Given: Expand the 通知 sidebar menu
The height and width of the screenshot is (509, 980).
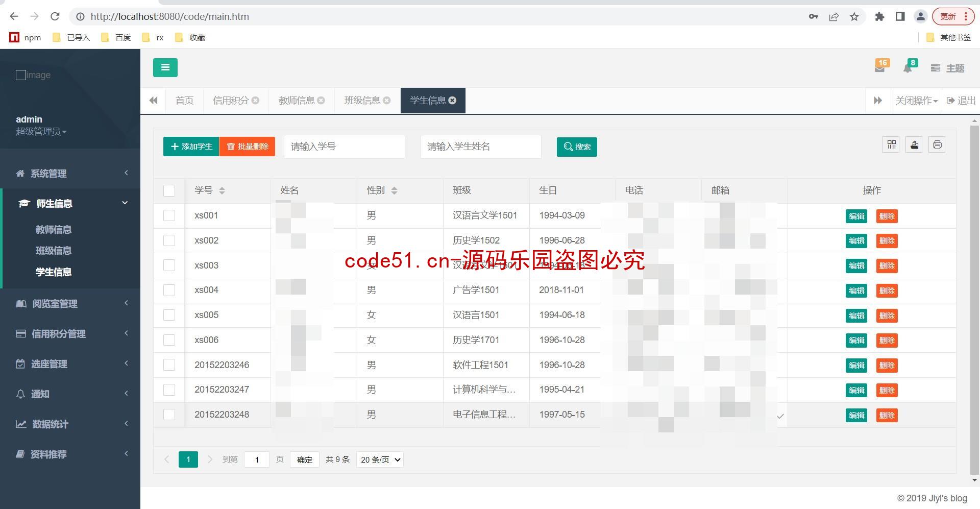Looking at the screenshot, I should (x=70, y=394).
